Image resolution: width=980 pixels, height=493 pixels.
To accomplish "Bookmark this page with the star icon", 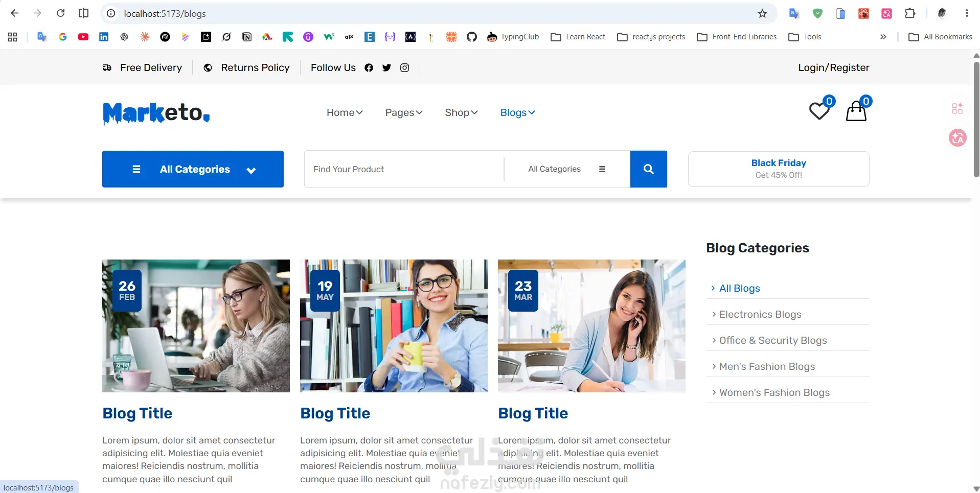I will click(x=762, y=13).
